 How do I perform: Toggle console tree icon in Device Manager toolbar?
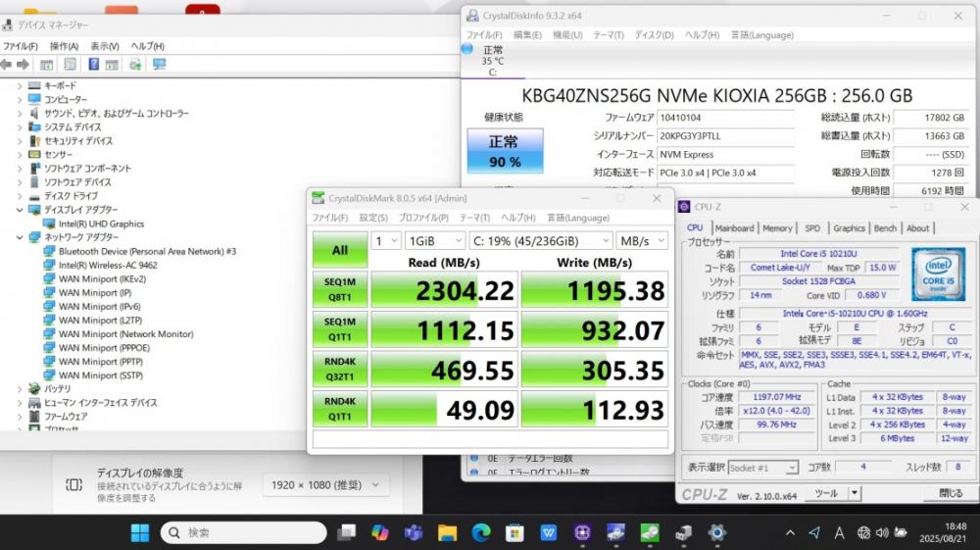pyautogui.click(x=46, y=65)
